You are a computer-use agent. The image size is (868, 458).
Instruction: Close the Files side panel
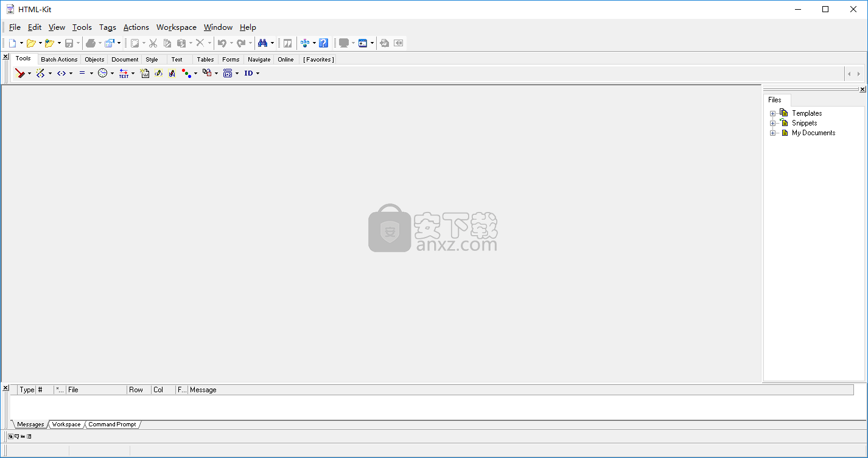point(863,90)
